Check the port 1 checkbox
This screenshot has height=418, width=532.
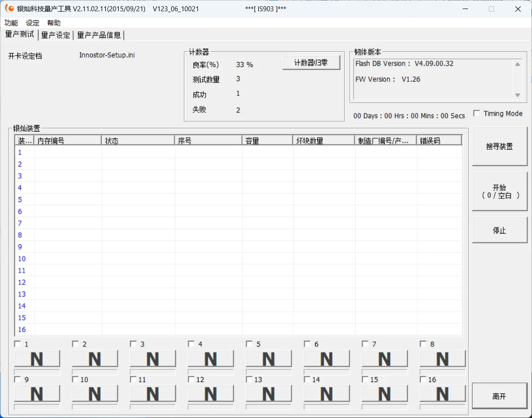click(x=17, y=344)
